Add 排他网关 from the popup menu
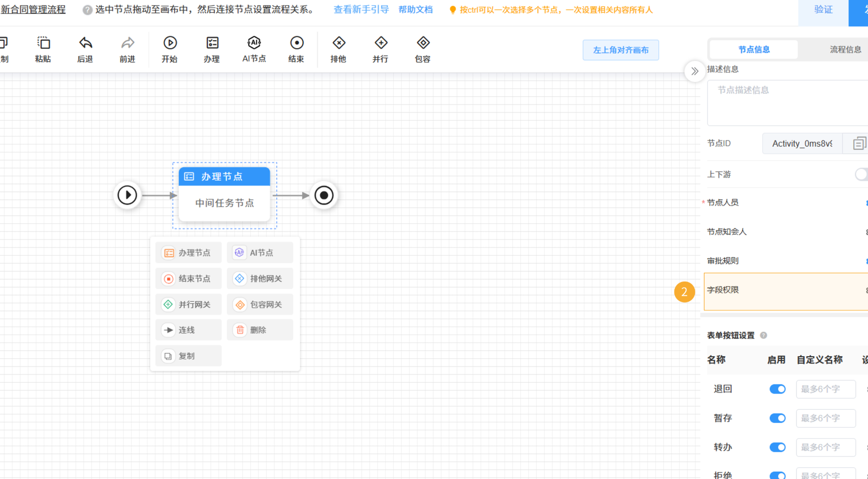 pyautogui.click(x=260, y=279)
